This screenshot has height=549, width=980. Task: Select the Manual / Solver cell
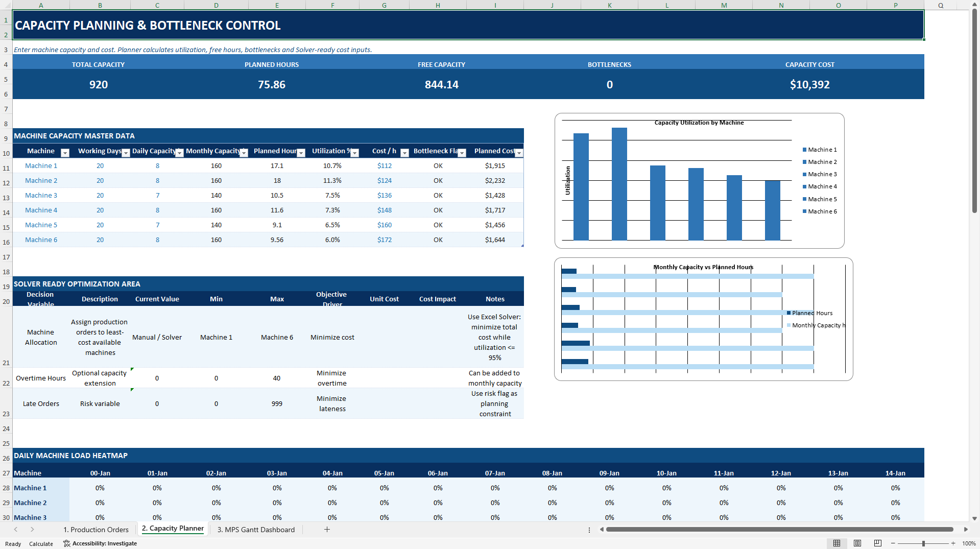tap(157, 337)
